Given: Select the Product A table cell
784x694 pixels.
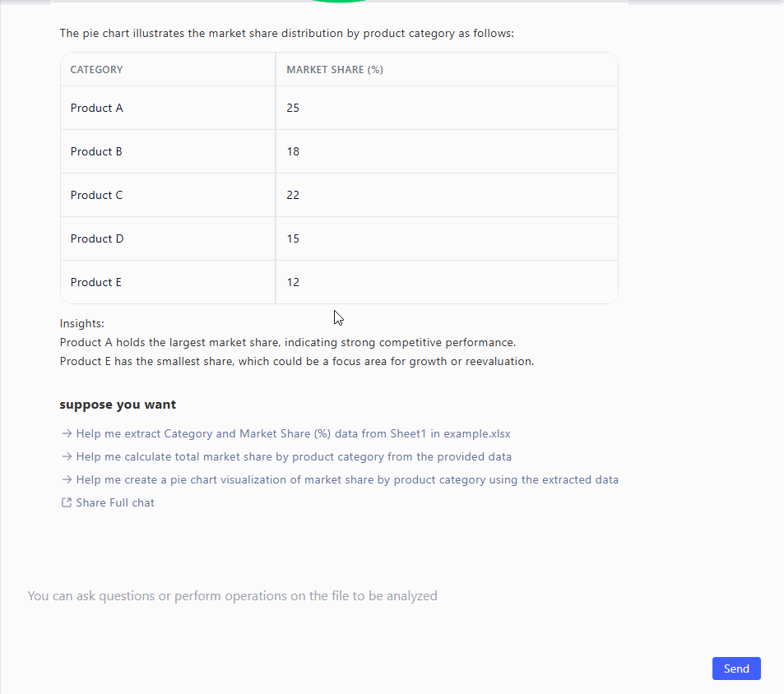Looking at the screenshot, I should 97,108.
